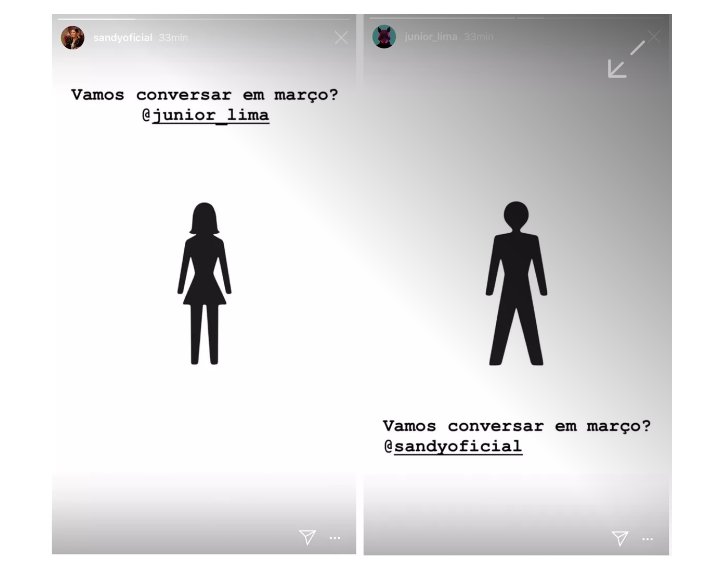Click the 33min timestamp beside sandyoficial
Image resolution: width=720 pixels, height=571 pixels.
coord(173,38)
